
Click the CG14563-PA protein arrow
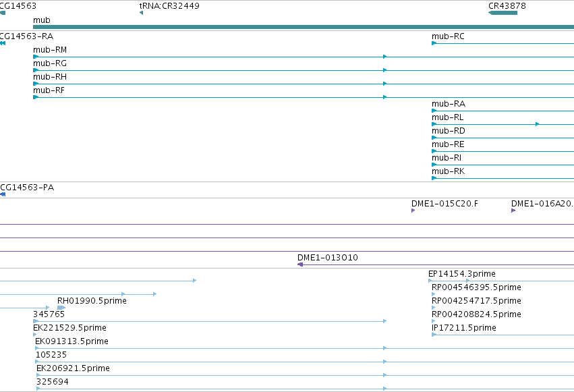(x=3, y=194)
